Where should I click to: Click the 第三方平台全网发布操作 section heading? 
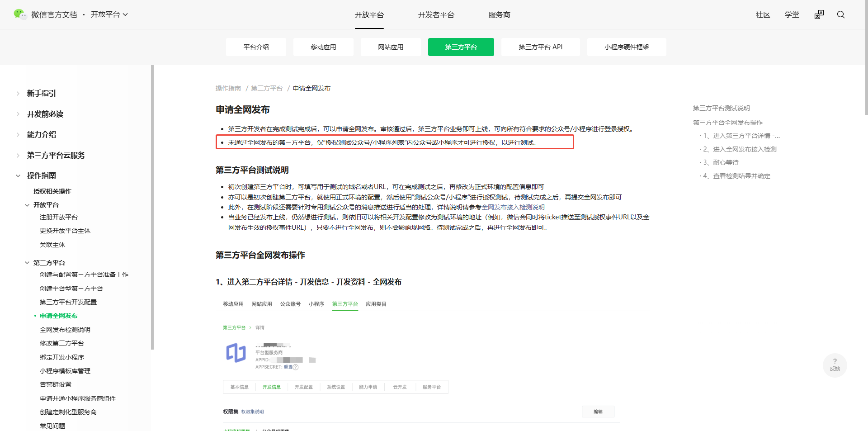click(x=260, y=255)
